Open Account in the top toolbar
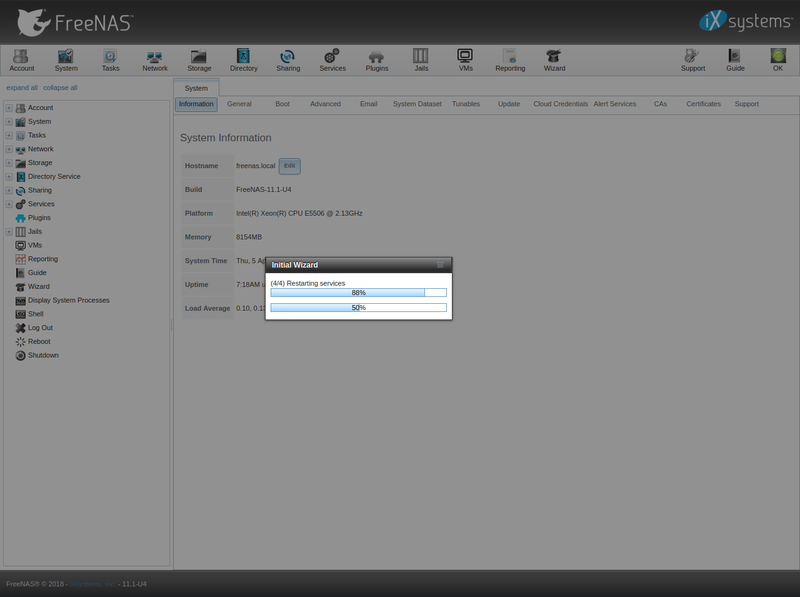 21,60
